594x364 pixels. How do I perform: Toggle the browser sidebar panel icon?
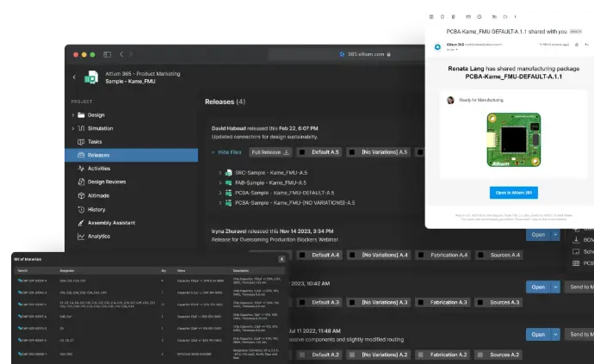(x=108, y=54)
